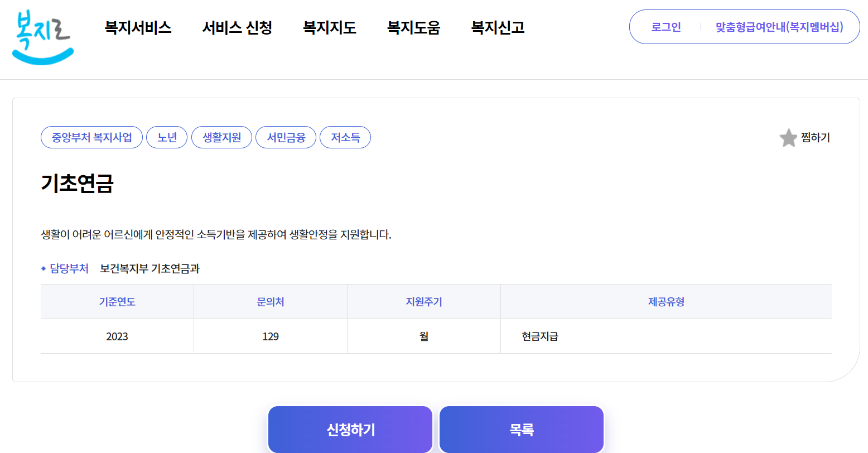
Task: Click the bullet icon before 담당부처
Action: point(43,268)
